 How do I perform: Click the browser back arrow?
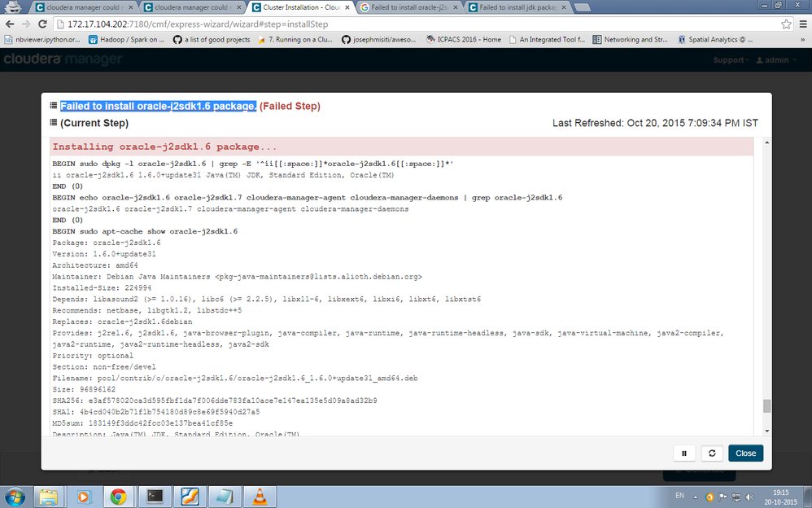11,24
